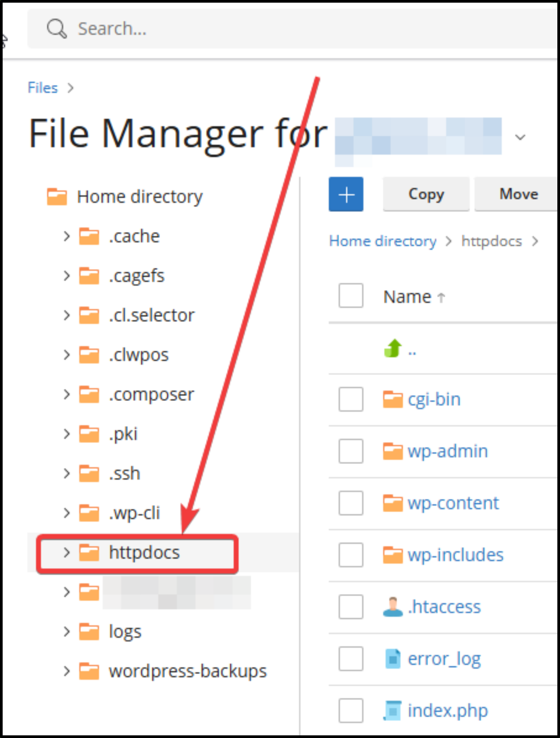Click the wp-content folder icon
The height and width of the screenshot is (738, 560).
[x=393, y=503]
